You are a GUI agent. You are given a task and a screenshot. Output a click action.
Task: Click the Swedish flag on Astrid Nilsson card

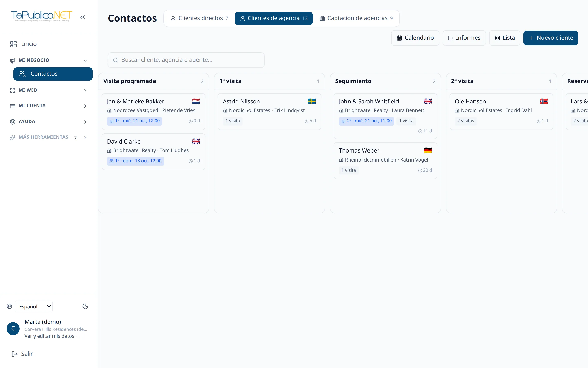pos(312,101)
